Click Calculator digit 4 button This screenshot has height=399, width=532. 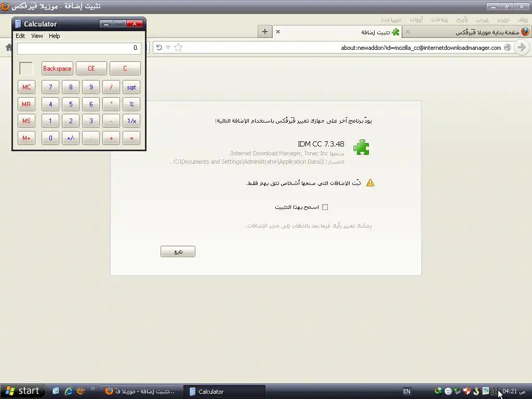(x=50, y=104)
